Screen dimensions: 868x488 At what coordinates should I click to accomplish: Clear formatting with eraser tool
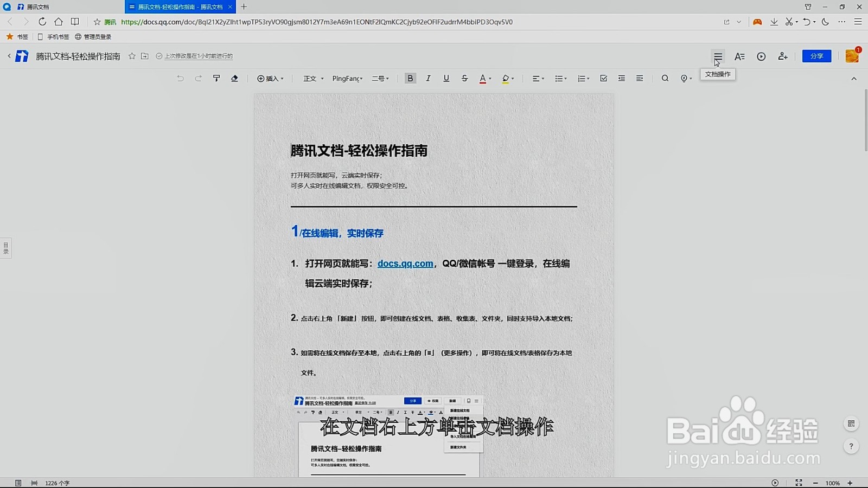(x=234, y=79)
